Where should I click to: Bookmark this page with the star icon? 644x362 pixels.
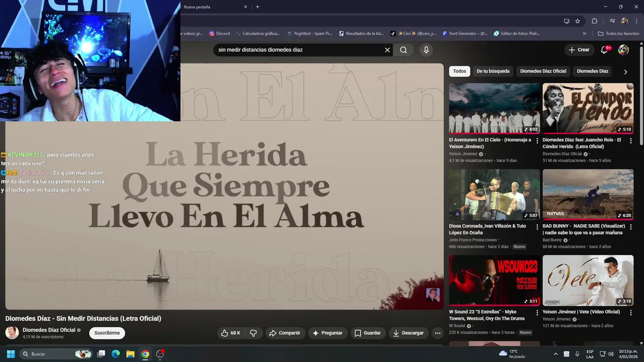pos(578,21)
